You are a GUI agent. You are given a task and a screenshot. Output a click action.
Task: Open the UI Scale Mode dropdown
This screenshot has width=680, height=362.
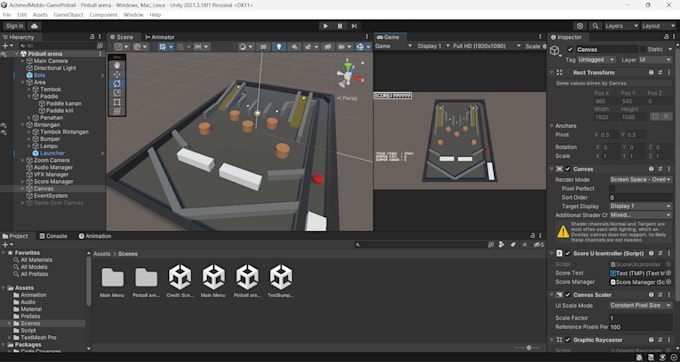(x=641, y=305)
